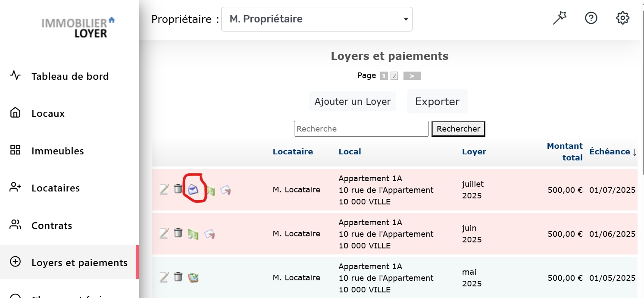Select page 1 in pagination
The height and width of the screenshot is (298, 644).
384,76
